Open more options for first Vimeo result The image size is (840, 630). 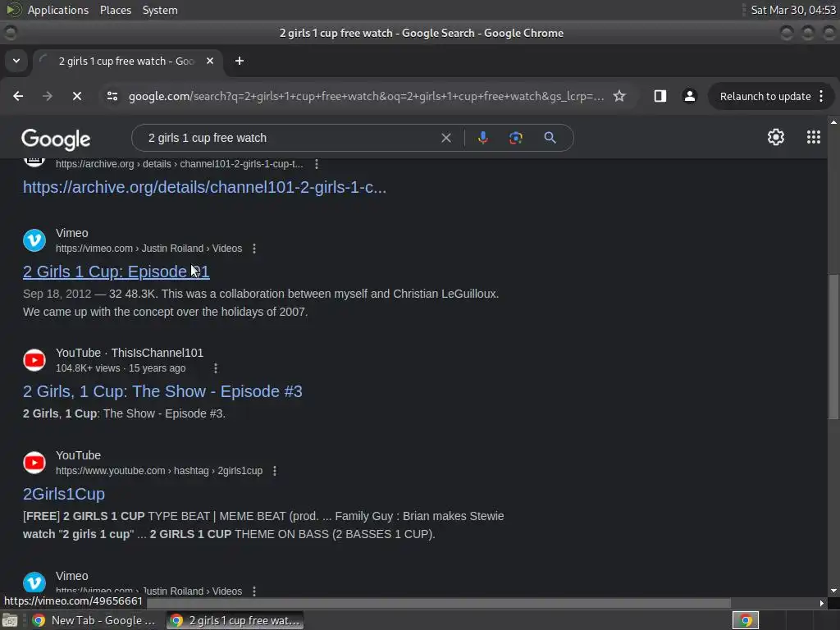254,249
